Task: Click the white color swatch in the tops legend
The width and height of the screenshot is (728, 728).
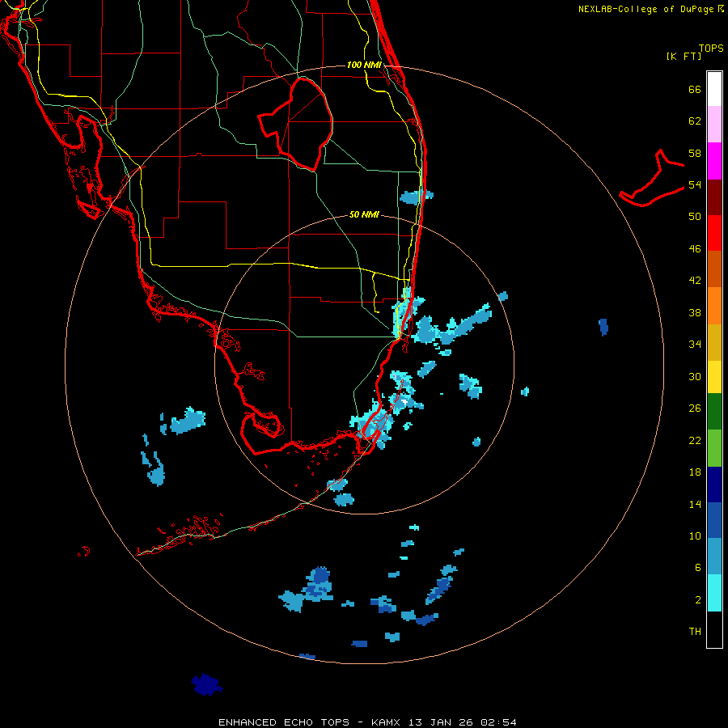Action: (714, 89)
